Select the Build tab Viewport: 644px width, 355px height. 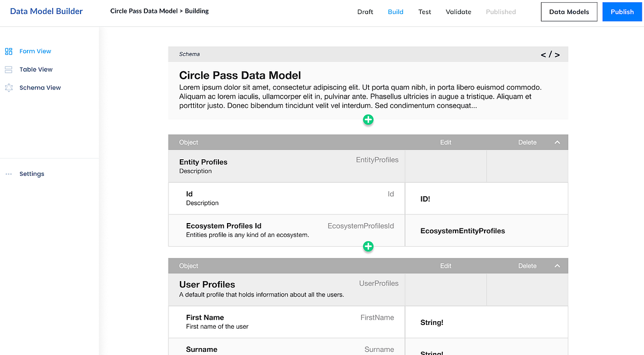pyautogui.click(x=396, y=11)
